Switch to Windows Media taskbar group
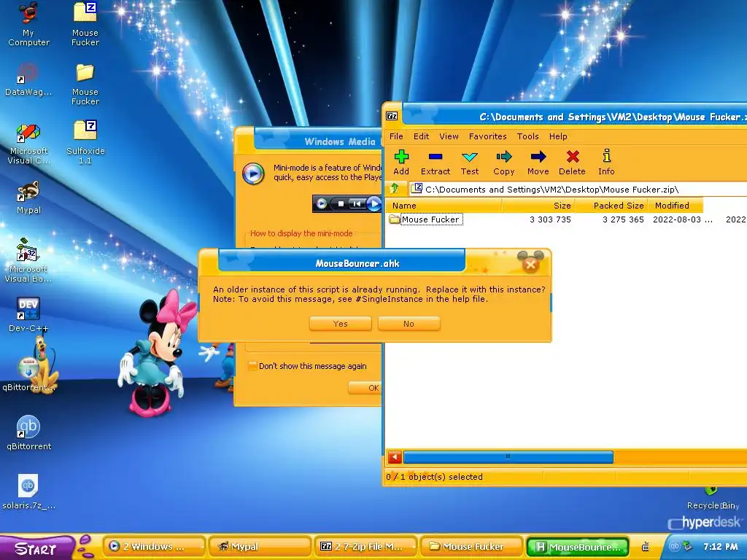 coord(155,546)
